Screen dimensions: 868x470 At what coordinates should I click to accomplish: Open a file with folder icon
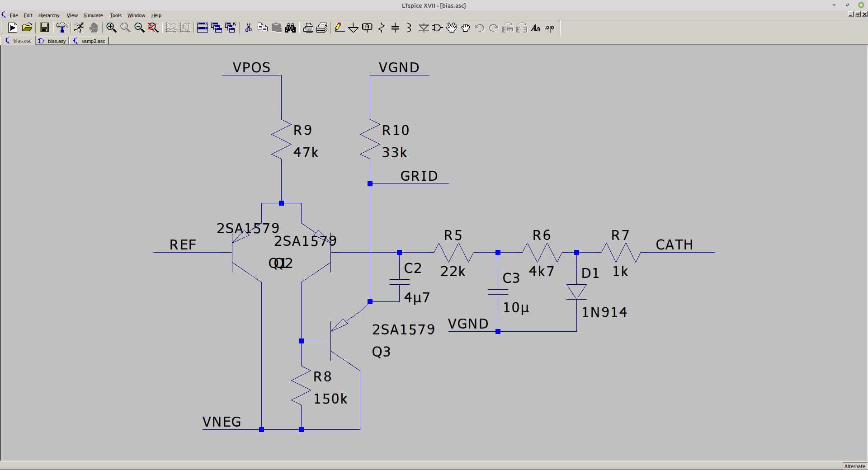(x=27, y=28)
